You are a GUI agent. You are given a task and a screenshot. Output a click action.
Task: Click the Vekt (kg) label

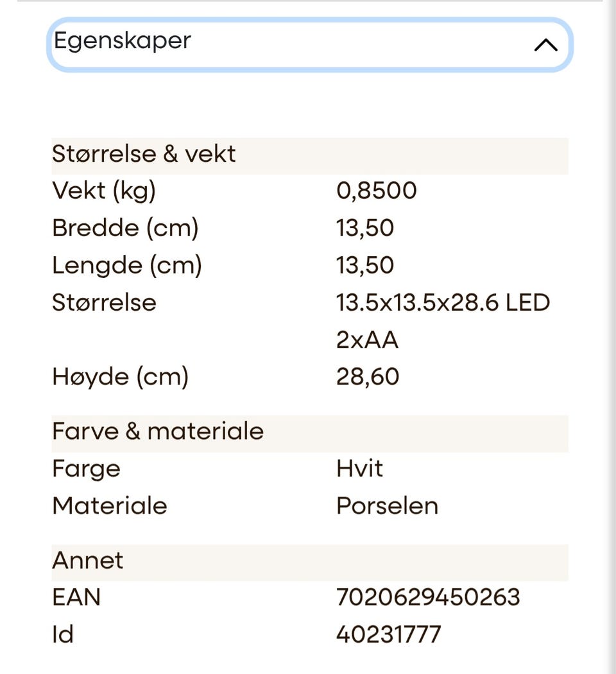(x=104, y=191)
